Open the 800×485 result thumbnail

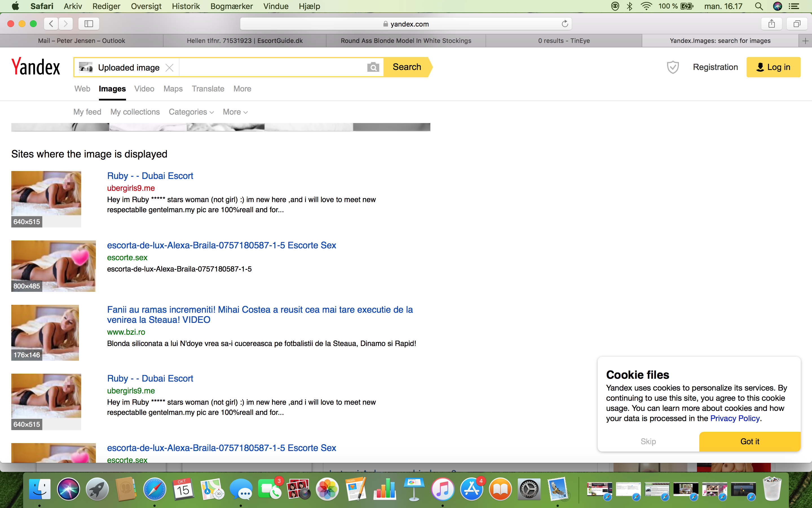coord(53,266)
